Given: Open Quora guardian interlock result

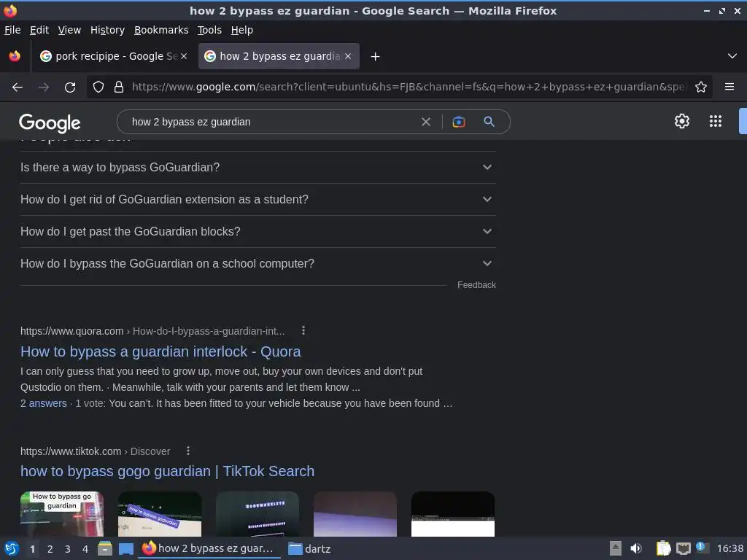Looking at the screenshot, I should 160,351.
